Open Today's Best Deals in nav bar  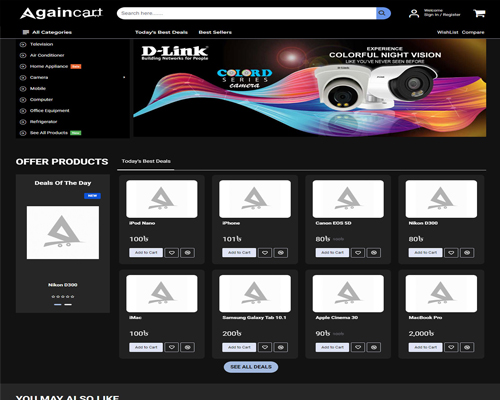tap(161, 32)
